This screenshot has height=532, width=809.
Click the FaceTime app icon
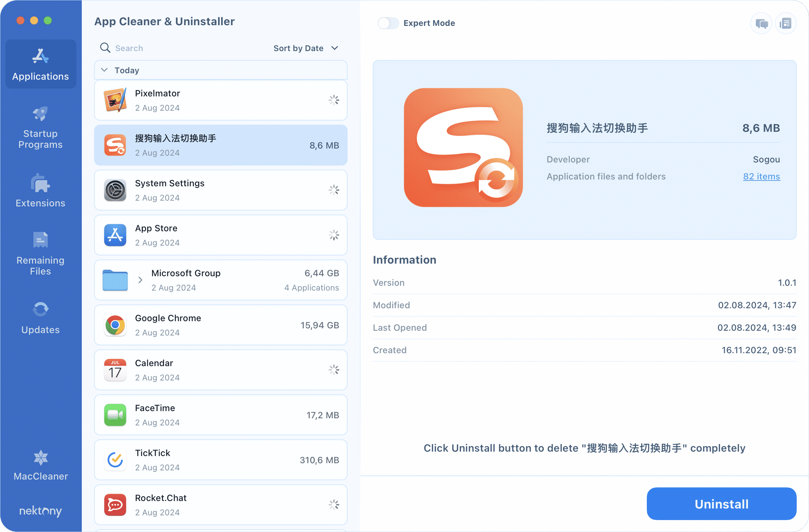(x=115, y=414)
